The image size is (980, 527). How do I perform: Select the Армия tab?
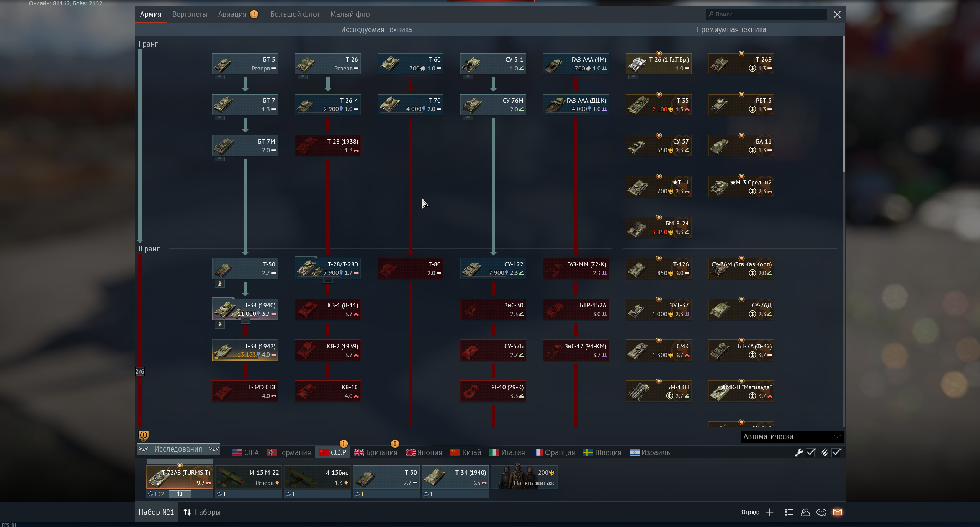[151, 15]
